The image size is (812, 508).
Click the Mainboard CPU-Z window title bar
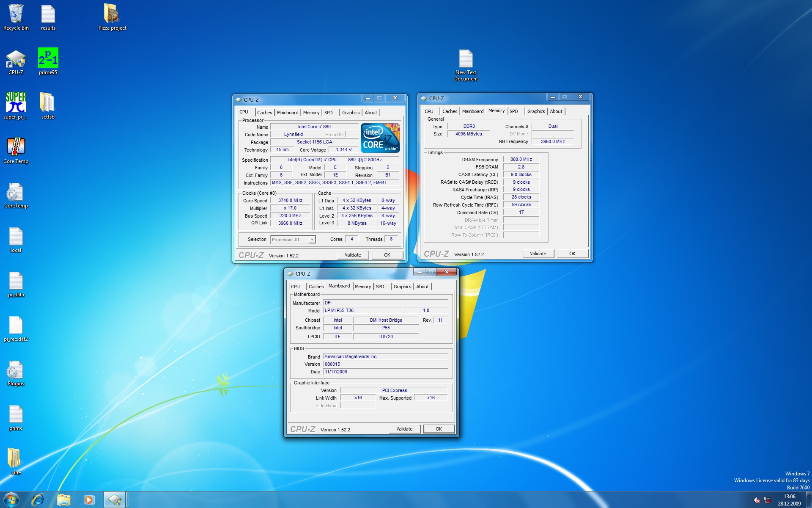click(x=349, y=273)
